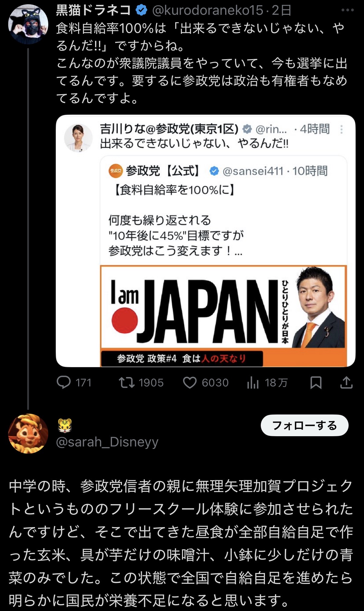Click the tiger emoji display name

65,426
